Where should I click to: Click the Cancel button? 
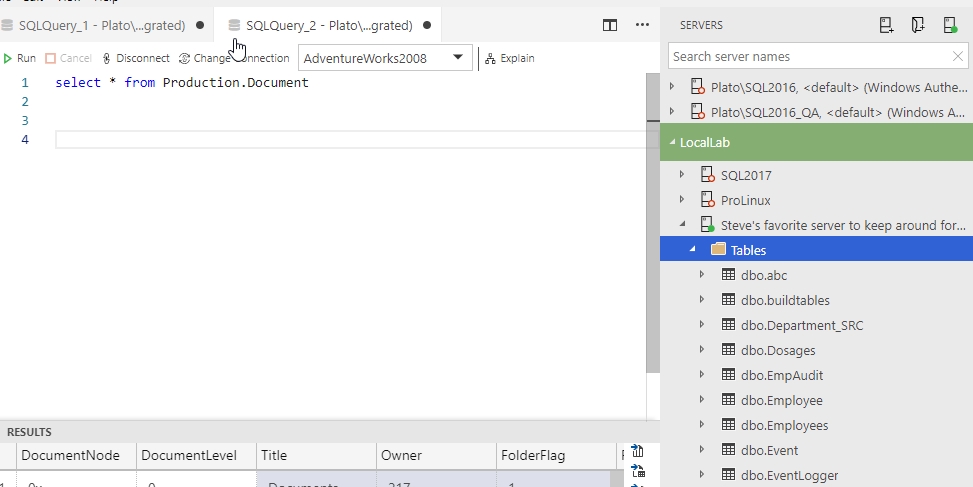(x=68, y=58)
